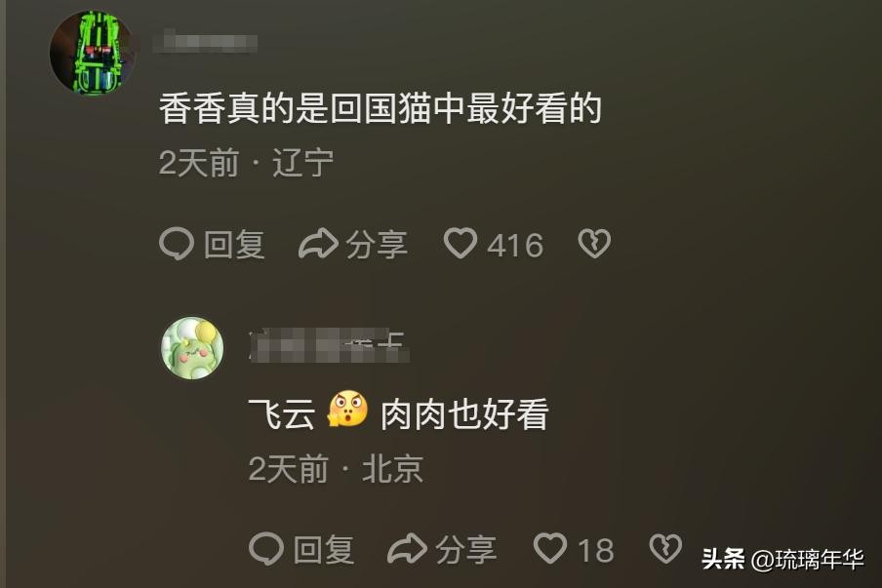Tap 分享 label under the first comment
Viewport: 882px width, 588px height.
(x=377, y=244)
